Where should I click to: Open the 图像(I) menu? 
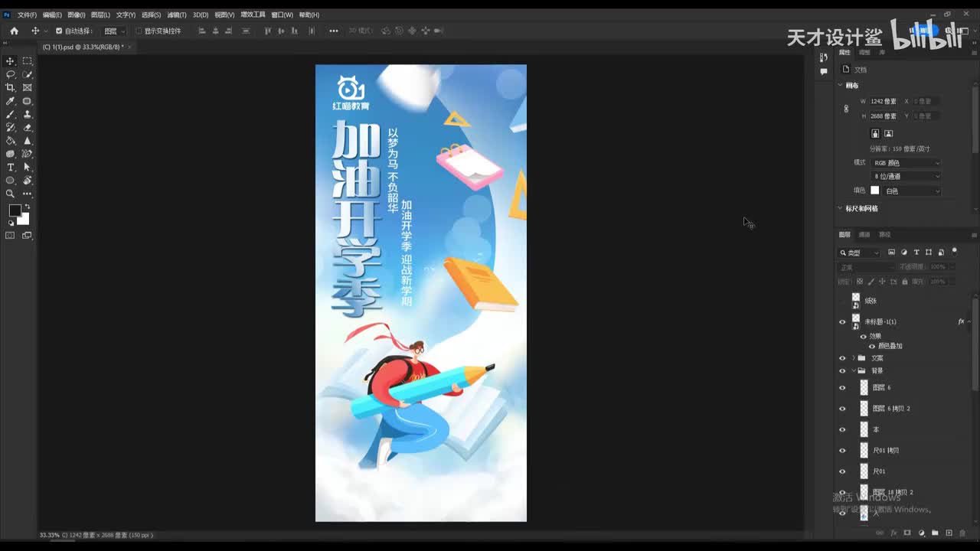76,15
